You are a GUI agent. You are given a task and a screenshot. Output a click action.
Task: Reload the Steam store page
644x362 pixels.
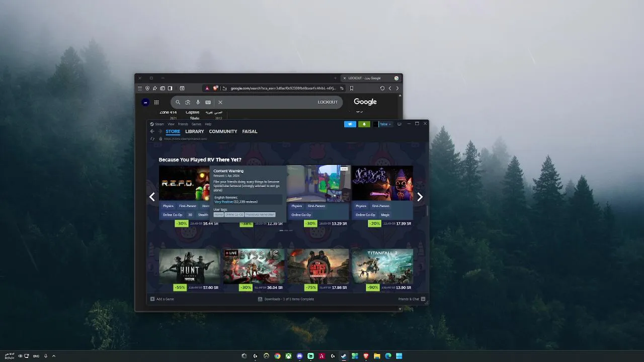coord(152,139)
